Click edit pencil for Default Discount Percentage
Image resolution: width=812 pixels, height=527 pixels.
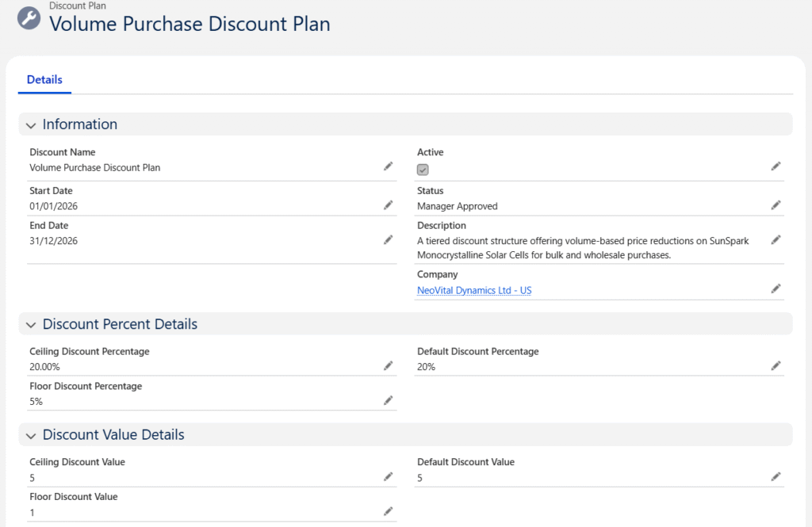click(776, 365)
